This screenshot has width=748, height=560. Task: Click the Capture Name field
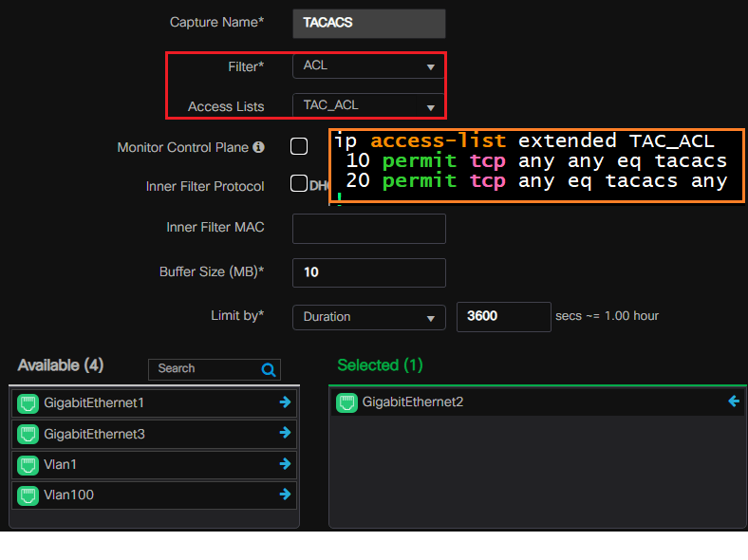(368, 23)
